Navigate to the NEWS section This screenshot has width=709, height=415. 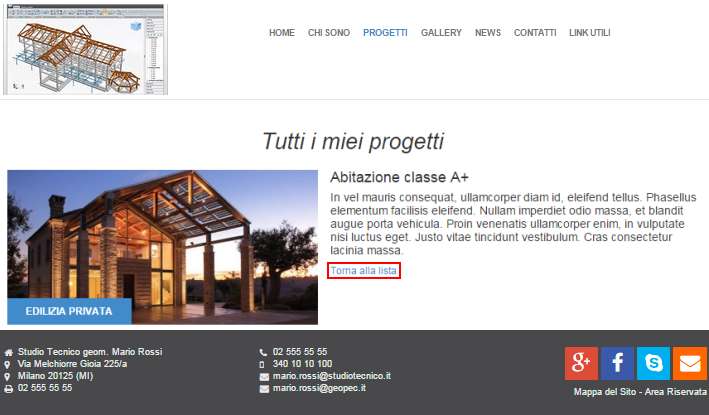[488, 33]
